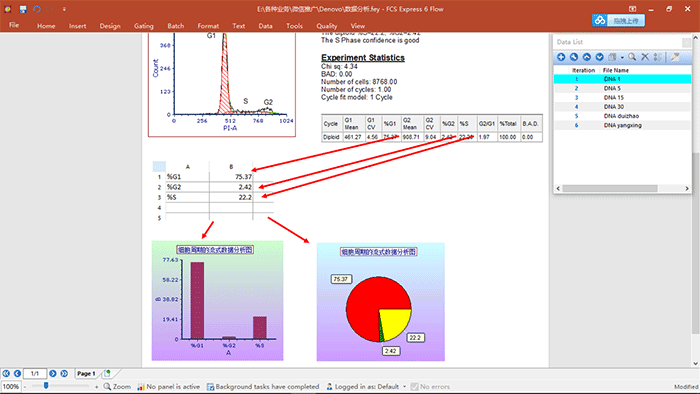Click the page number input field

(x=35, y=373)
